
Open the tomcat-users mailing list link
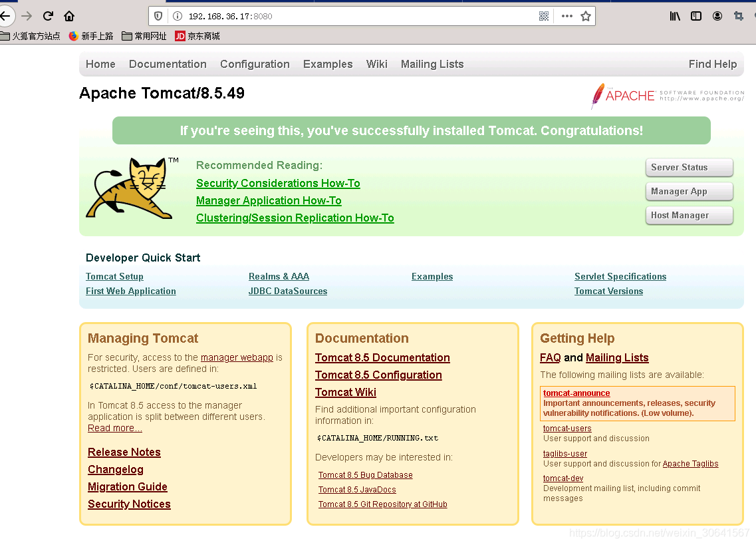pyautogui.click(x=567, y=428)
